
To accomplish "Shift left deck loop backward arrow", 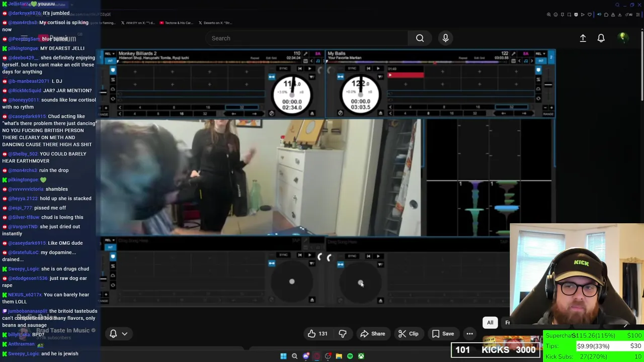I will [233, 114].
